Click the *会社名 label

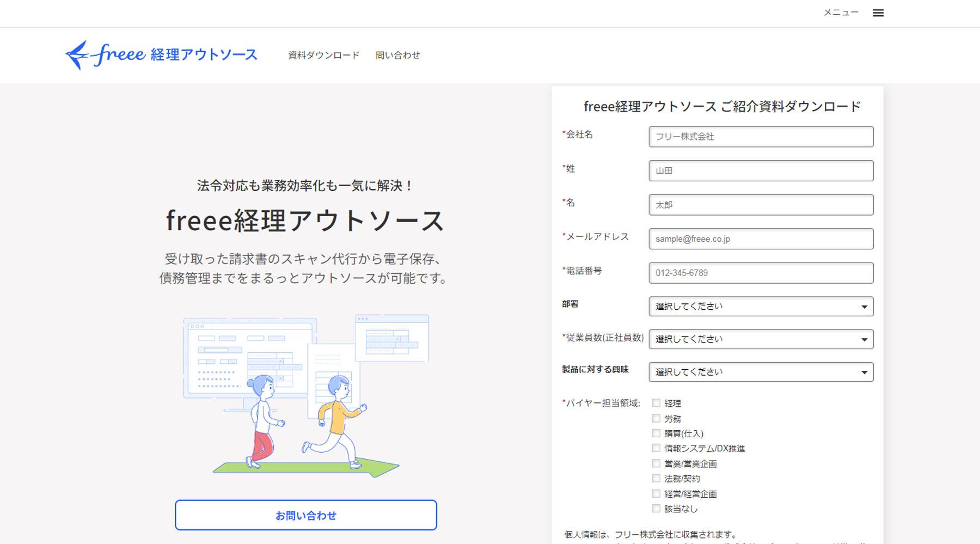578,135
